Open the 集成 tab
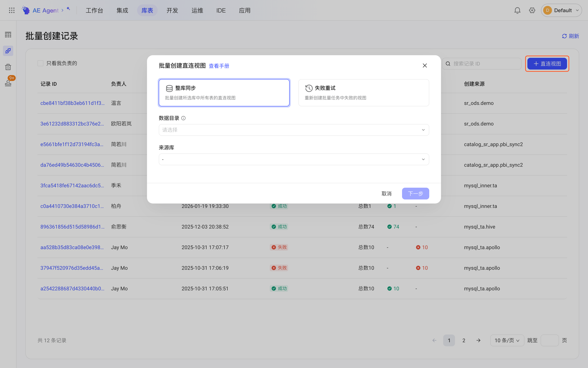The width and height of the screenshot is (588, 368). point(122,10)
